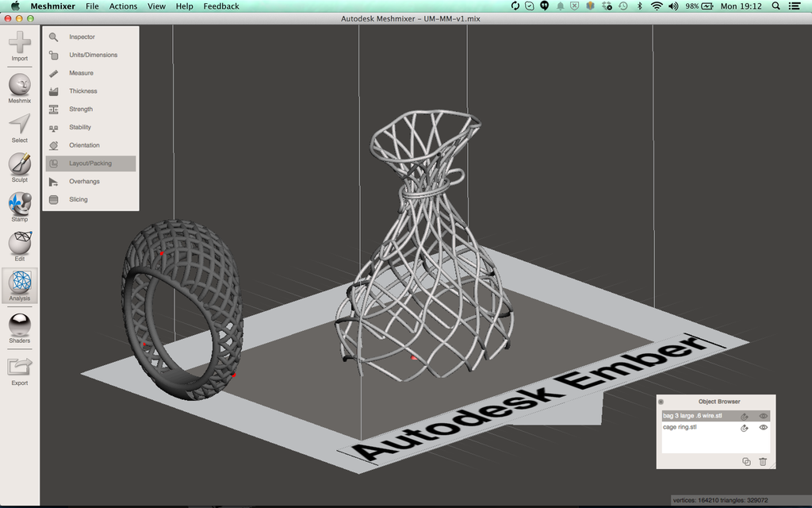Image resolution: width=812 pixels, height=508 pixels.
Task: Duplicate the selected object in Object Browser
Action: [746, 461]
